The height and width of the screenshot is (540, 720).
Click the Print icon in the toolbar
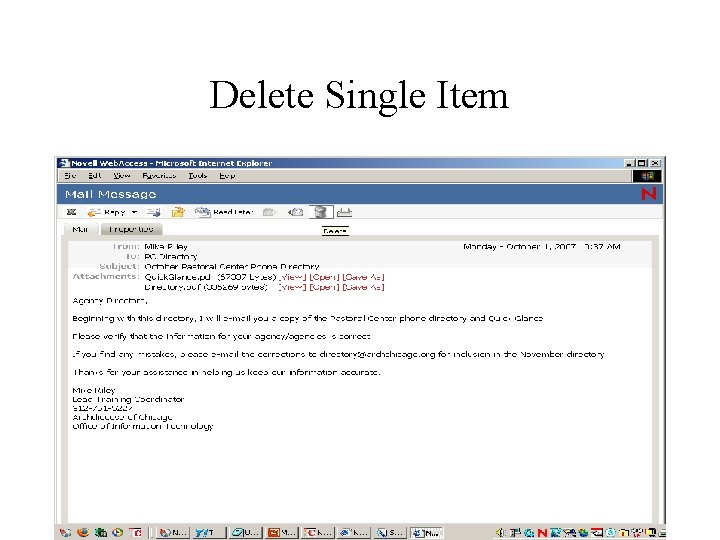point(344,212)
